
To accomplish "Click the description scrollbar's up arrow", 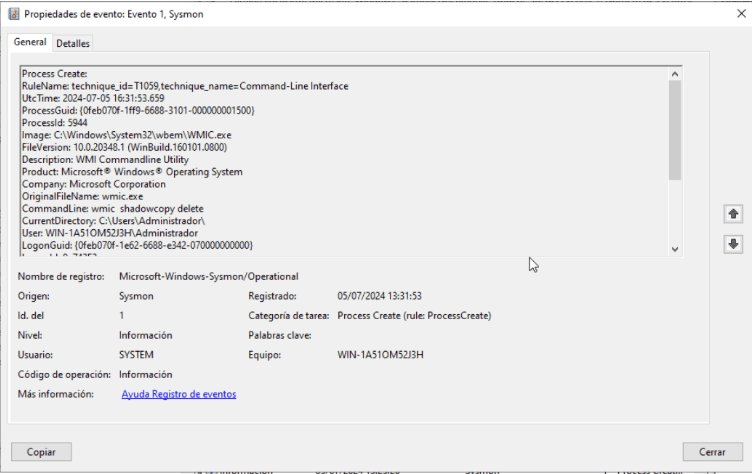I will [x=674, y=74].
